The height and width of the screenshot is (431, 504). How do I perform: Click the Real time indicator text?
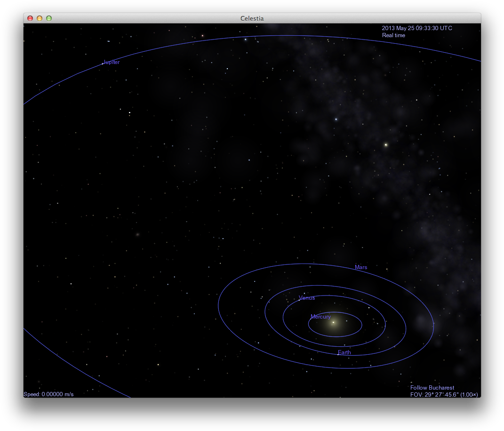pyautogui.click(x=393, y=35)
